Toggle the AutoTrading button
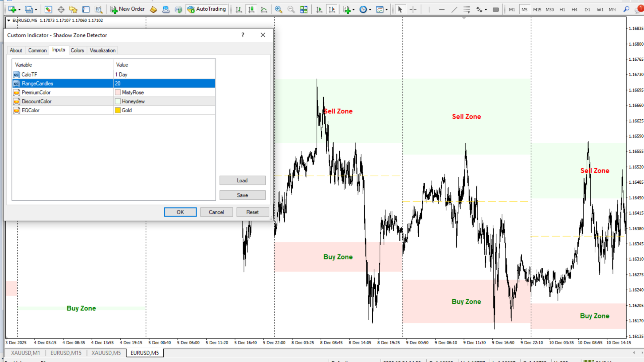644x362 pixels. [207, 9]
